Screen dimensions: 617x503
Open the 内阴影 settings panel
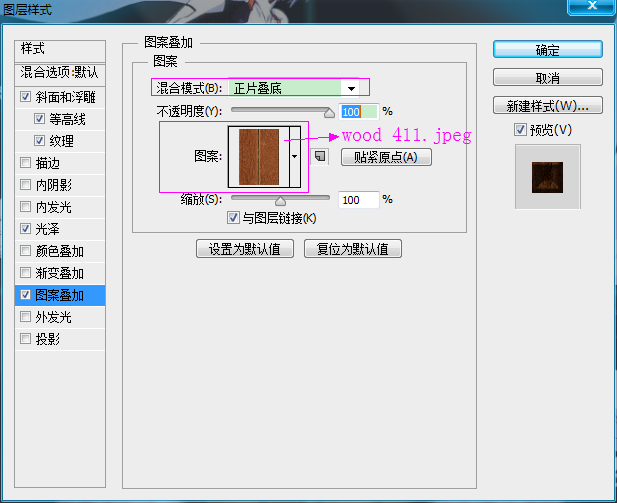pos(54,185)
